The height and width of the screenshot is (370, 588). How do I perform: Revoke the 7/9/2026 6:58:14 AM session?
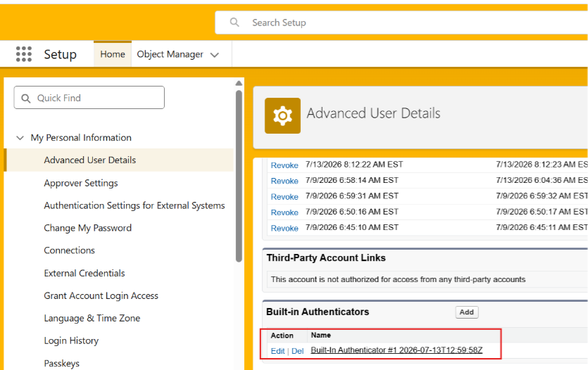click(x=284, y=181)
